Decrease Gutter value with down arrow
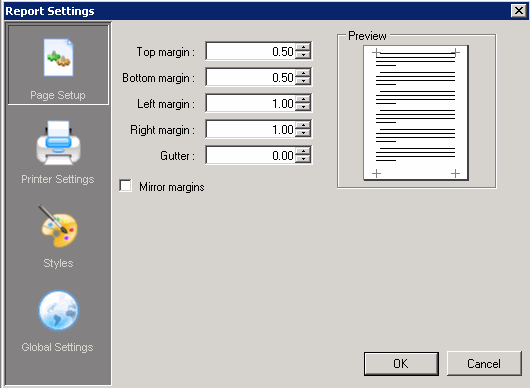 pos(303,159)
